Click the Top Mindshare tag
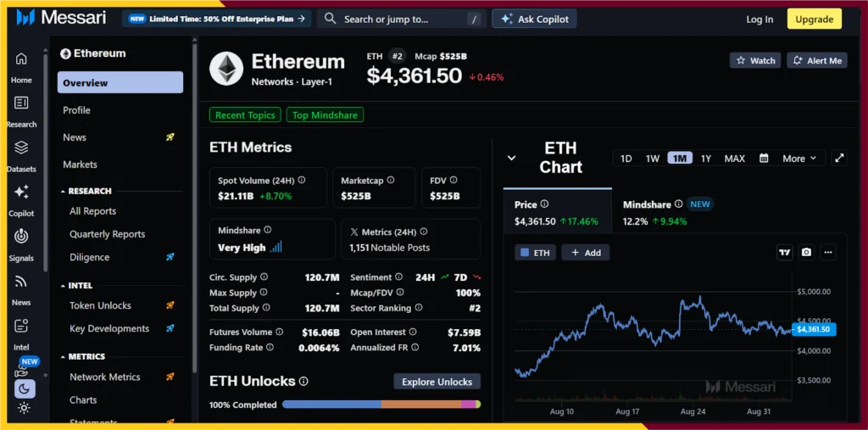Screen dimensions: 868x430 (x=325, y=114)
